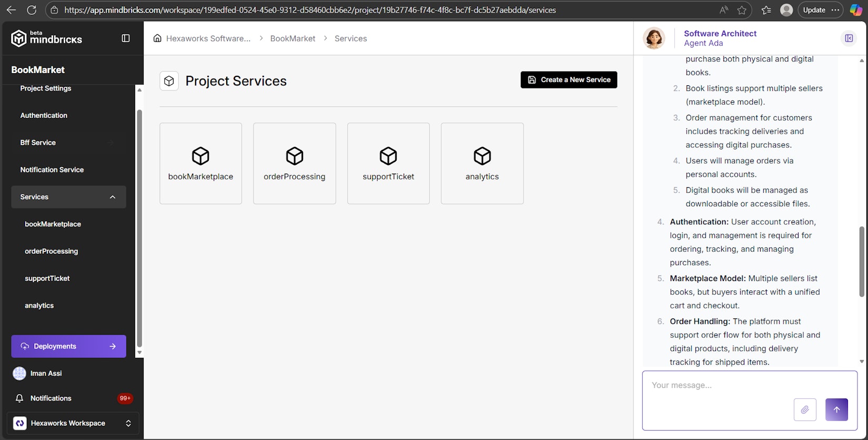Click the home icon in breadcrumb
This screenshot has height=440, width=868.
[x=157, y=38]
